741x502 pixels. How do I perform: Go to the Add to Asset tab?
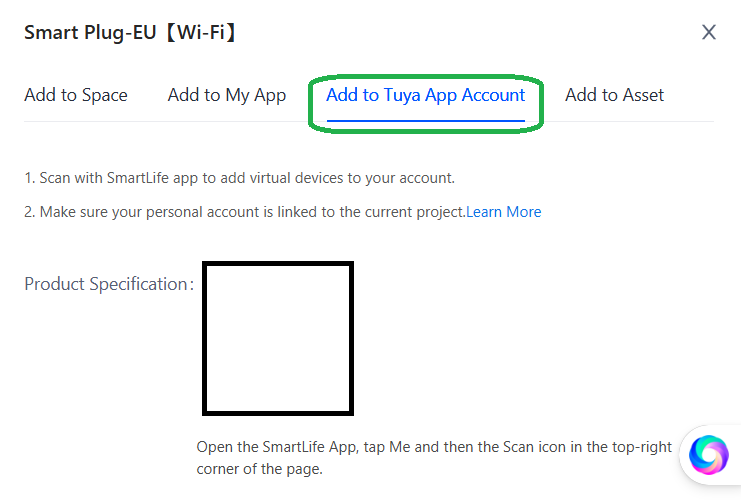614,95
